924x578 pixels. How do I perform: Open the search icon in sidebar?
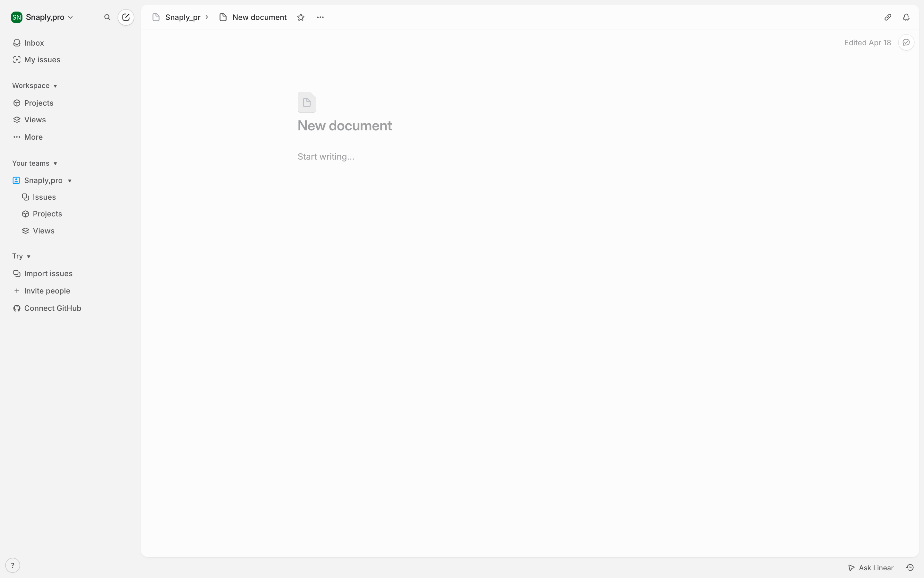coord(107,17)
